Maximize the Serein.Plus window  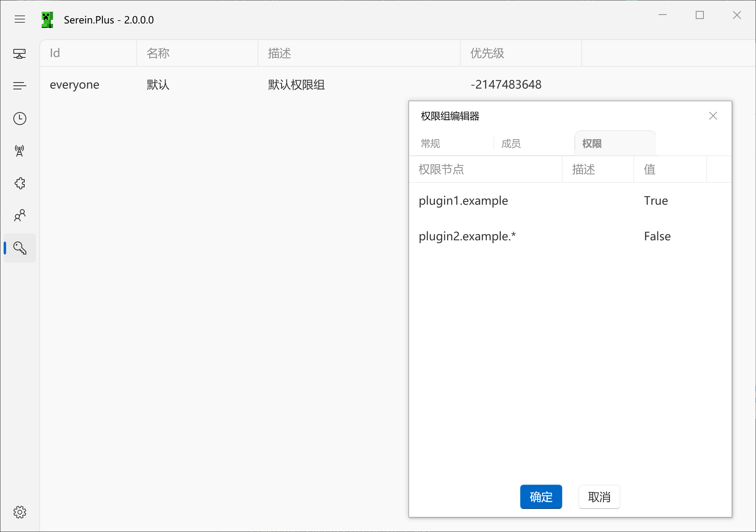tap(700, 15)
